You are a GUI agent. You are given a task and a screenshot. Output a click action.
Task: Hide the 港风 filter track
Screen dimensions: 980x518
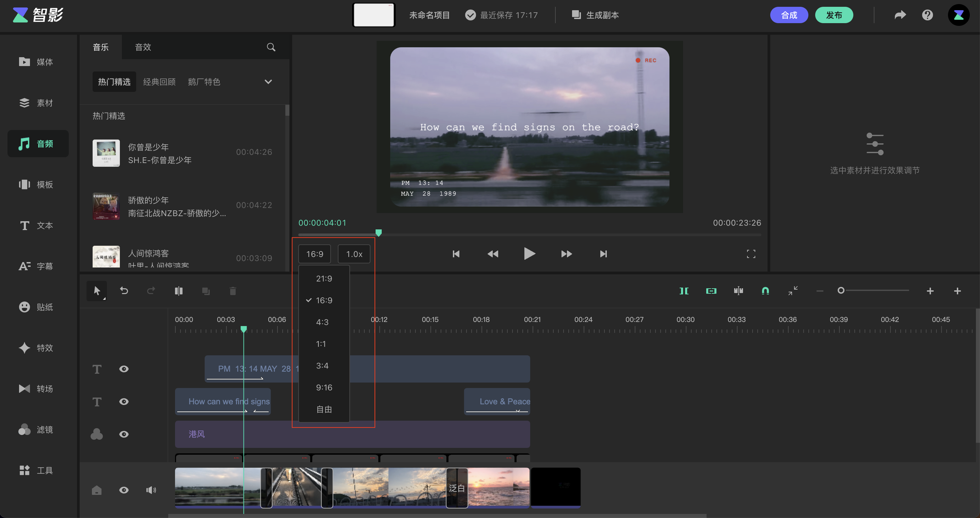point(124,434)
